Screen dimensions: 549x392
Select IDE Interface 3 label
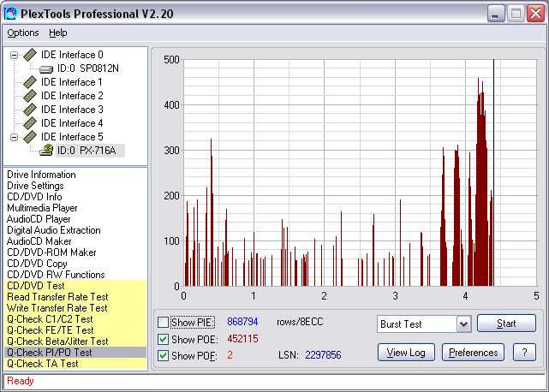click(x=72, y=110)
